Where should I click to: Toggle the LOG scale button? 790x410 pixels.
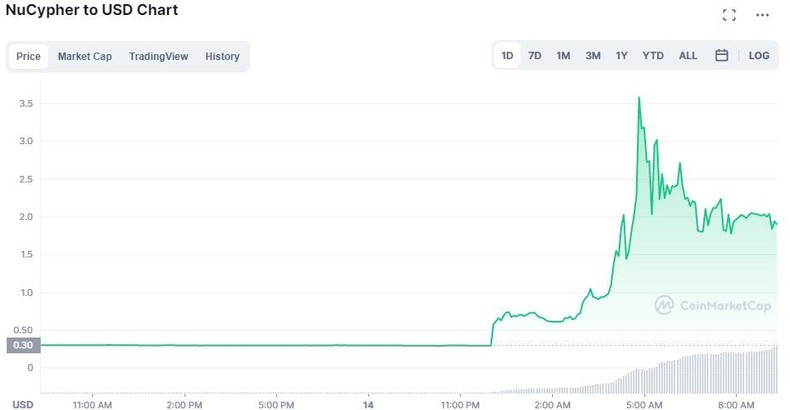point(759,56)
